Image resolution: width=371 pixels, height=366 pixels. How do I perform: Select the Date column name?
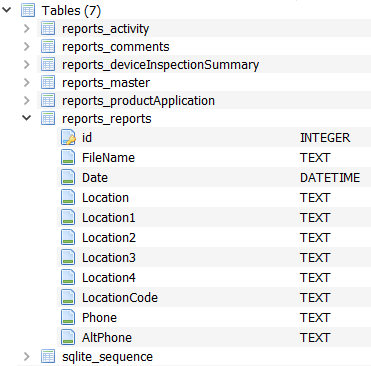[95, 177]
